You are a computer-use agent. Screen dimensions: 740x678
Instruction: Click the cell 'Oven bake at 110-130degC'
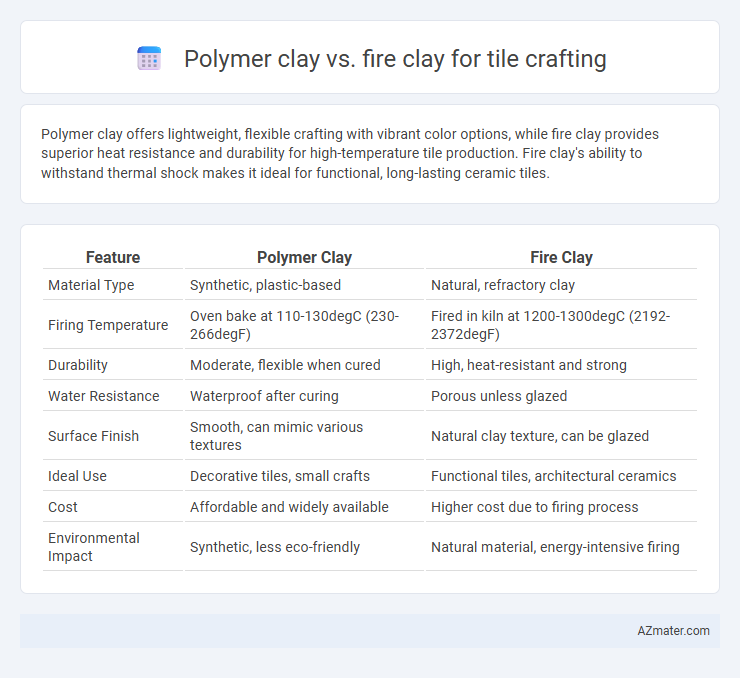point(295,325)
